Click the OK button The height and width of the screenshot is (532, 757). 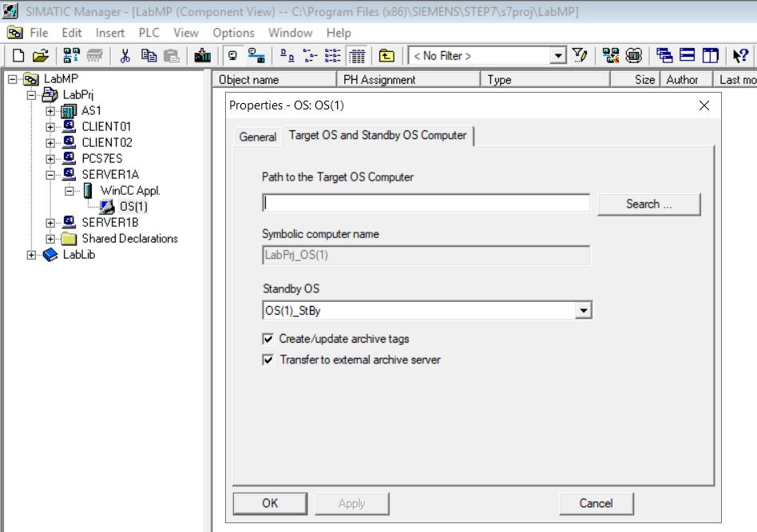click(x=270, y=503)
